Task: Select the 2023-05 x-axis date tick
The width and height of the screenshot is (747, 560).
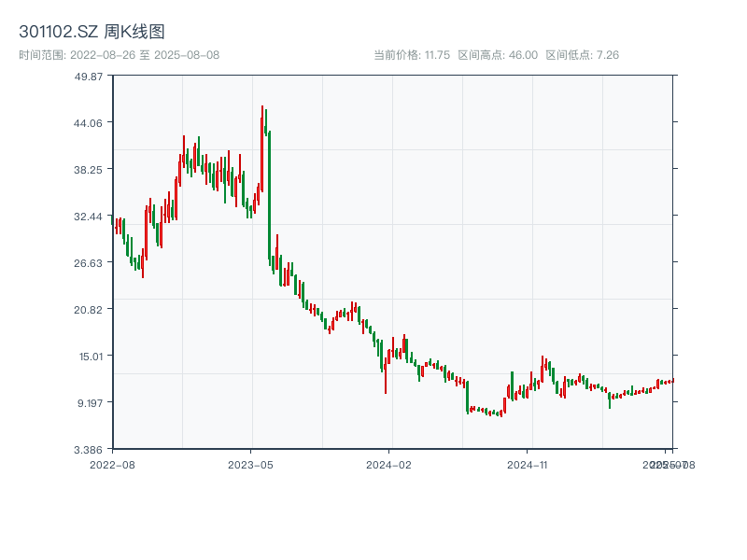Action: pyautogui.click(x=250, y=463)
